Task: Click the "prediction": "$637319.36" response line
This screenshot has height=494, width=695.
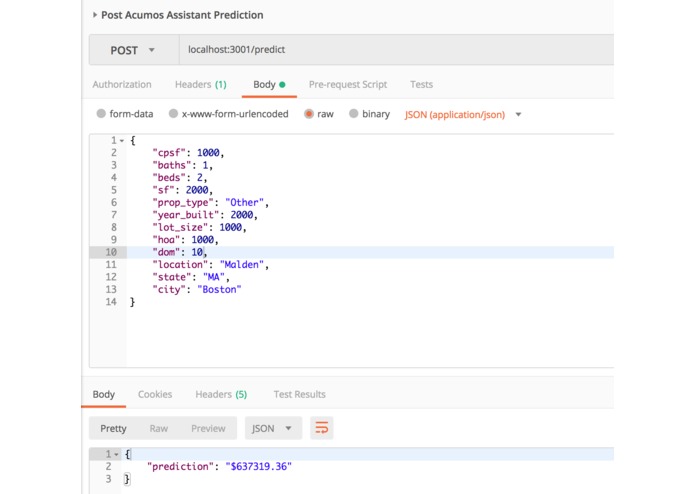Action: tap(219, 467)
